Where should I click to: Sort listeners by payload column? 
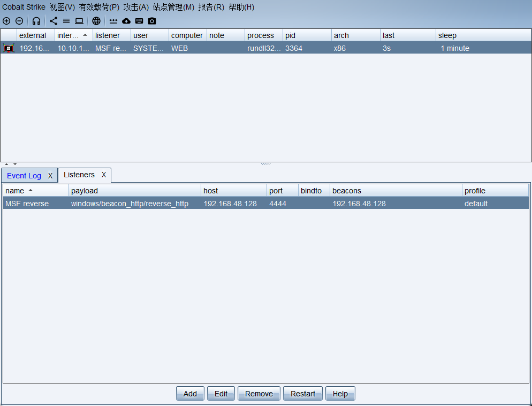[135, 191]
